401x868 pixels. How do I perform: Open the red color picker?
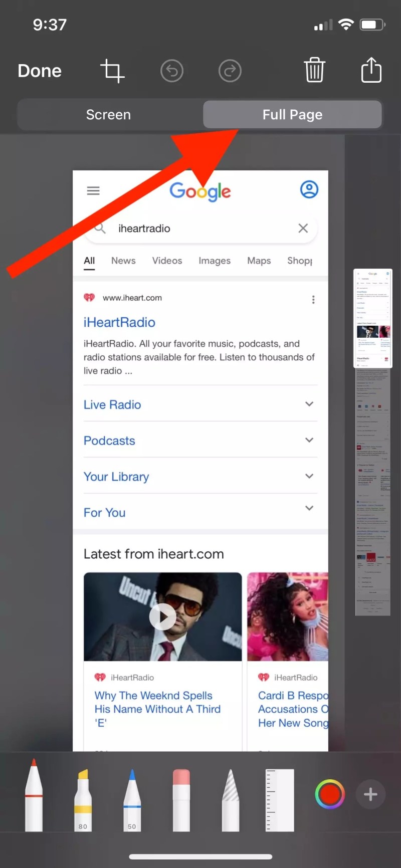click(x=329, y=794)
